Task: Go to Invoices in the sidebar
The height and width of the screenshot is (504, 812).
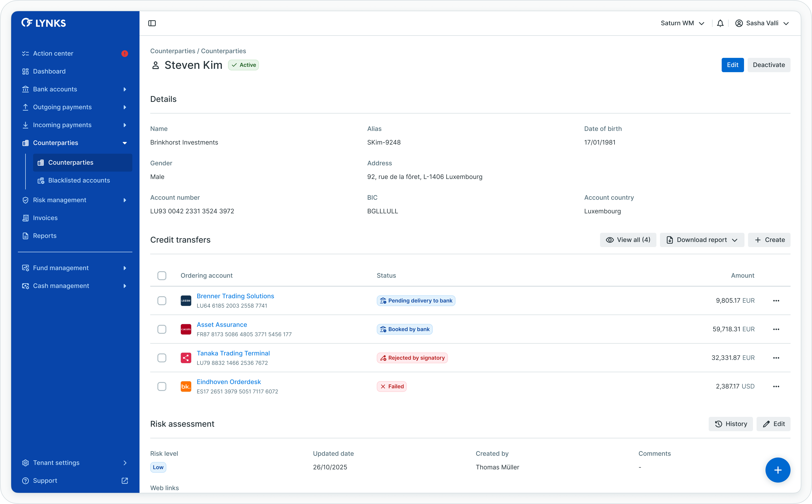Action: (x=45, y=218)
